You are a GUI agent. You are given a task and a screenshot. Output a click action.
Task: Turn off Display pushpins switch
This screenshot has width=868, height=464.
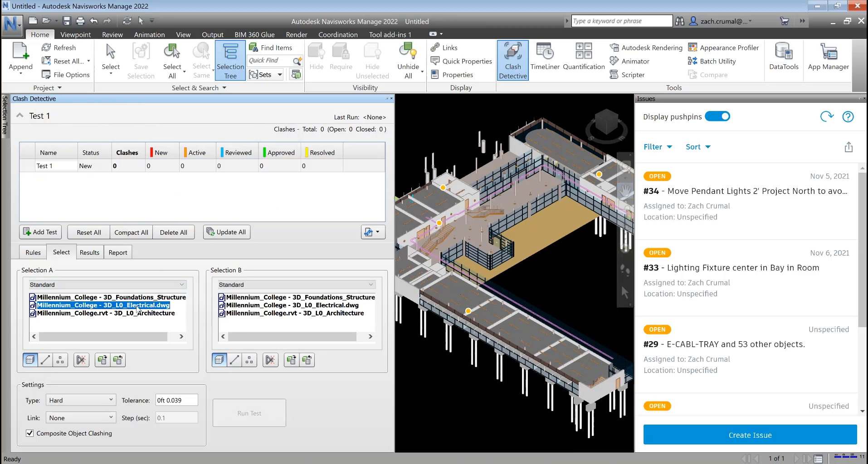click(717, 116)
